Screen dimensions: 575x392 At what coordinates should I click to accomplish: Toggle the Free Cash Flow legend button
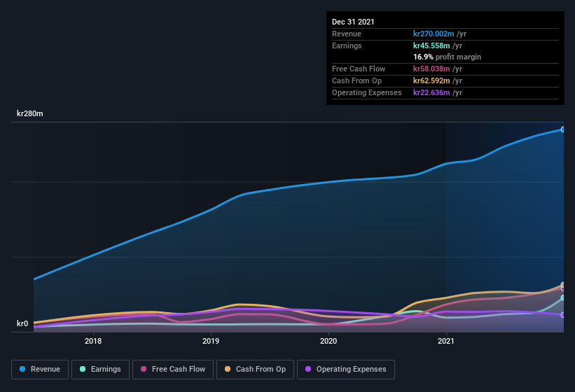[x=173, y=370]
